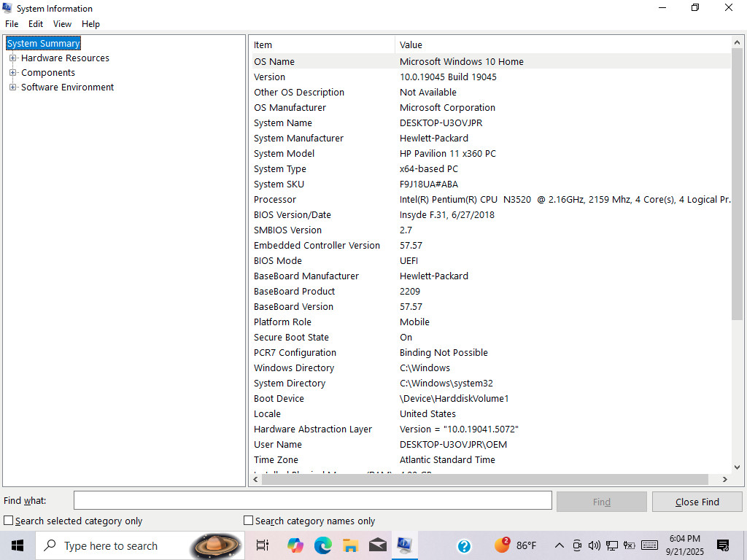747x560 pixels.
Task: Click the vertical scrollbar up arrow
Action: tap(737, 42)
